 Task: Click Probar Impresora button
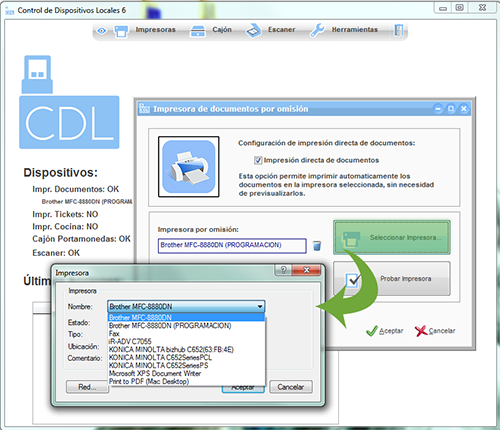pos(392,279)
